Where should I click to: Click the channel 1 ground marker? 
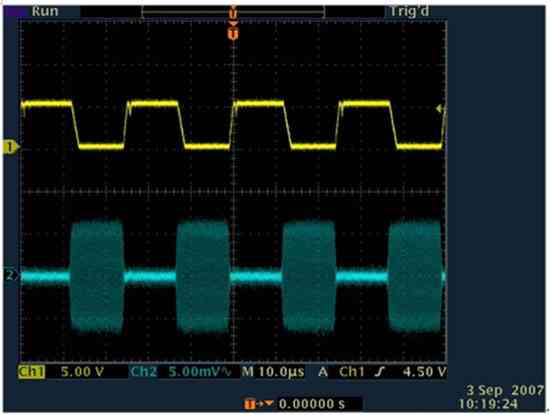[9, 147]
